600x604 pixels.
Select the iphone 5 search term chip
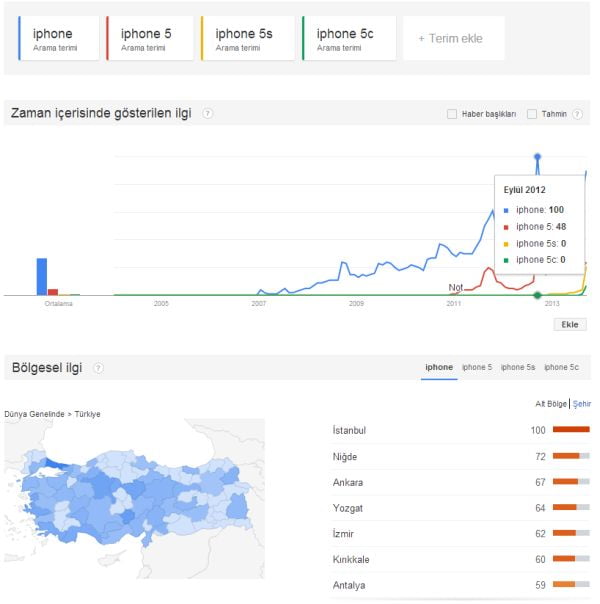(x=150, y=38)
